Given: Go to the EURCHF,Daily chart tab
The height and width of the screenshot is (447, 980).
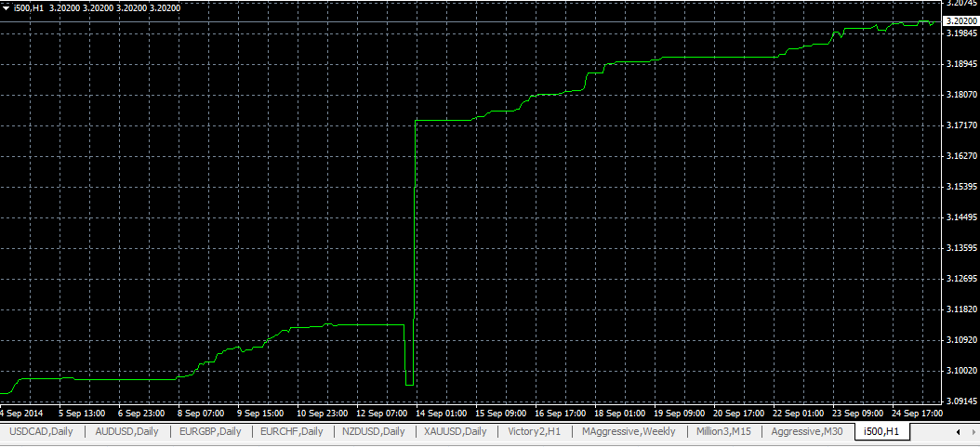Looking at the screenshot, I should click(292, 431).
